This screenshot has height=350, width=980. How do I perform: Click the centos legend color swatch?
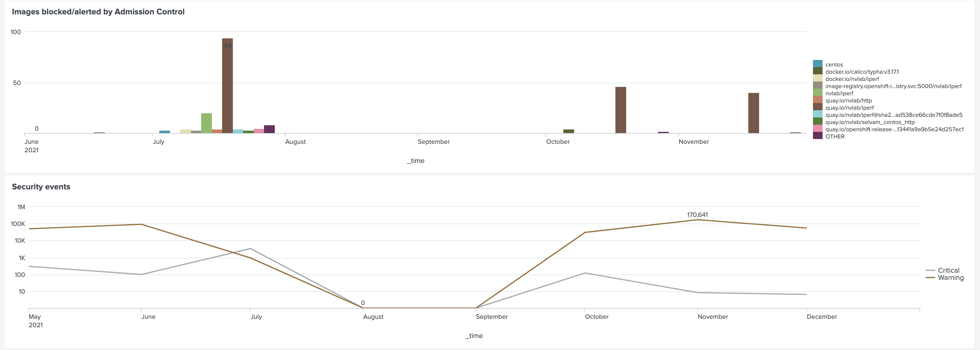[817, 64]
